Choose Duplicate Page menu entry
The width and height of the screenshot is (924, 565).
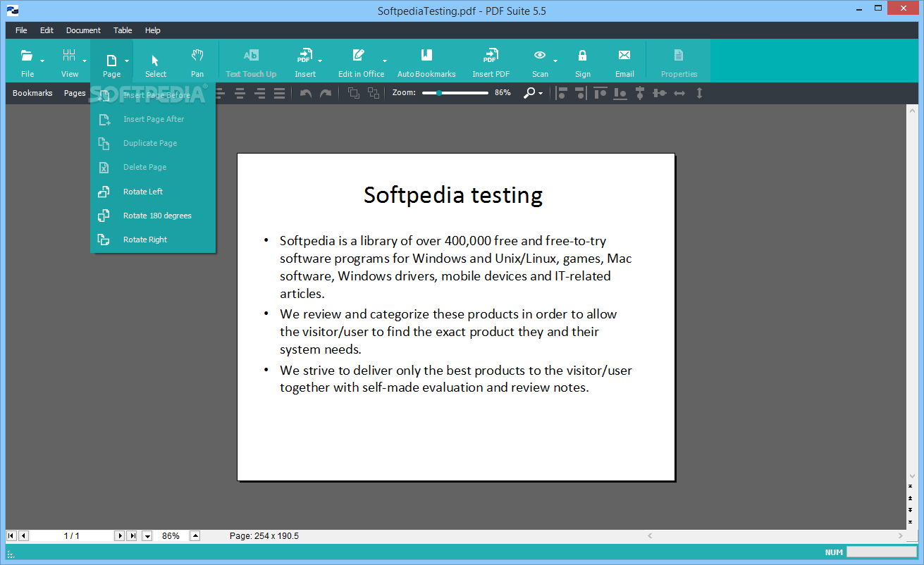pyautogui.click(x=153, y=143)
